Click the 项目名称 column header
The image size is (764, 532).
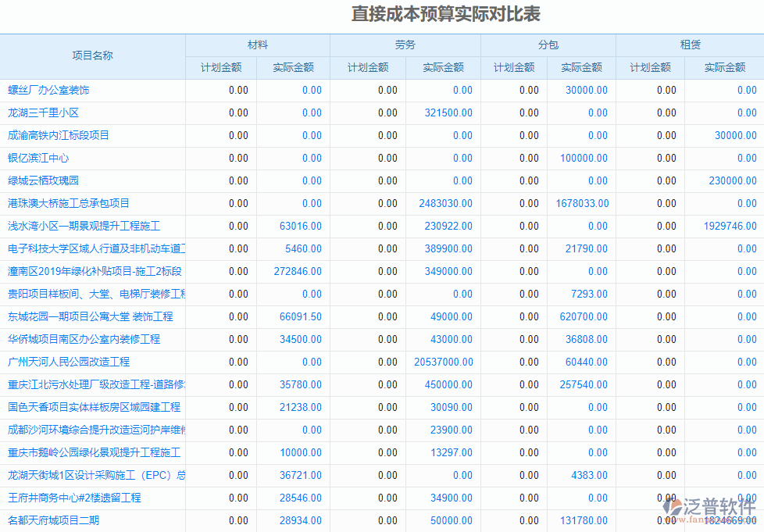[92, 55]
